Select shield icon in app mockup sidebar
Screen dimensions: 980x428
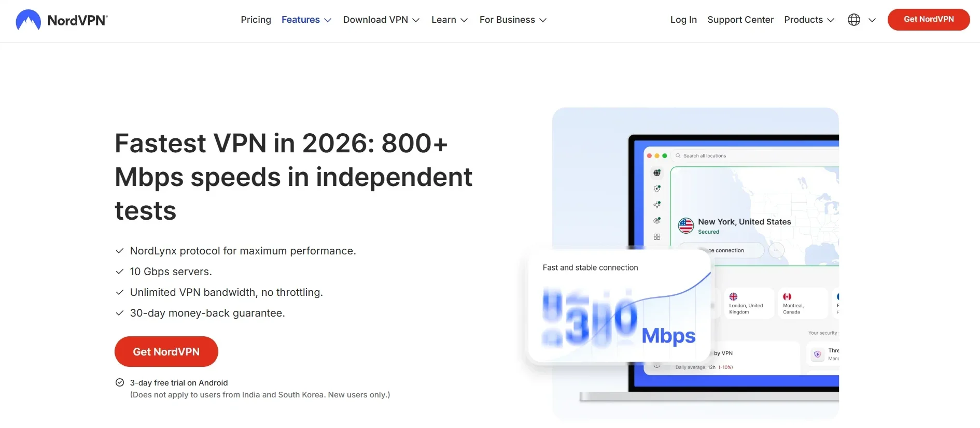[x=657, y=189]
